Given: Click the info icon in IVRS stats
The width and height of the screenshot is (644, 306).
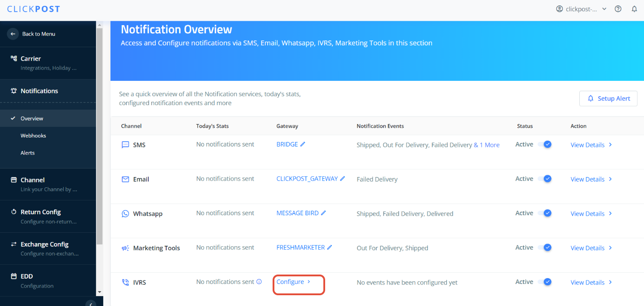Looking at the screenshot, I should (259, 282).
